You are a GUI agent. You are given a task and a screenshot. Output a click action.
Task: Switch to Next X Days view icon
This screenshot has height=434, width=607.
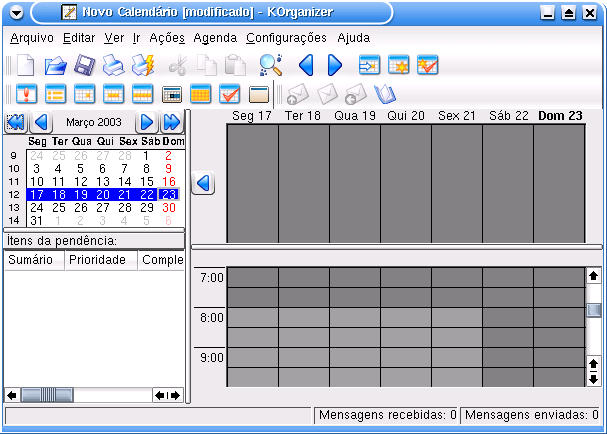[172, 94]
